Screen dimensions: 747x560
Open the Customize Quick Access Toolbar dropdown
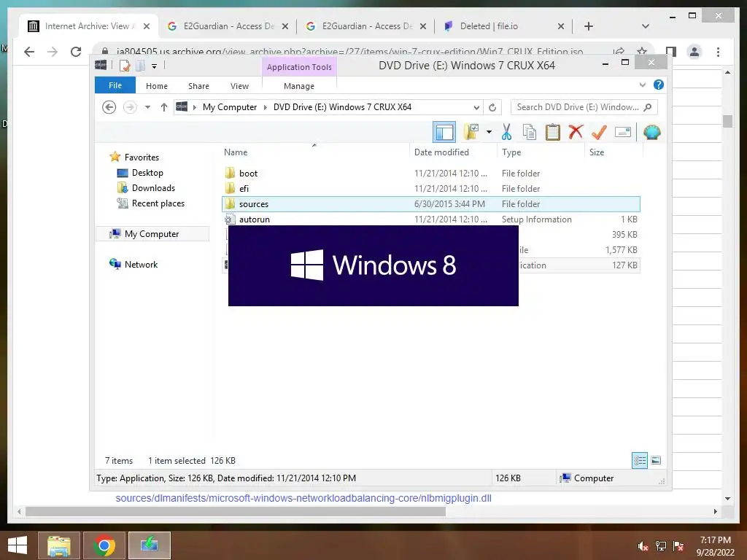pyautogui.click(x=155, y=66)
